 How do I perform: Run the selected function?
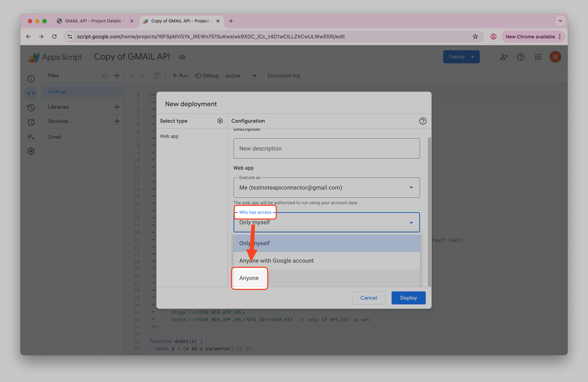tap(181, 75)
